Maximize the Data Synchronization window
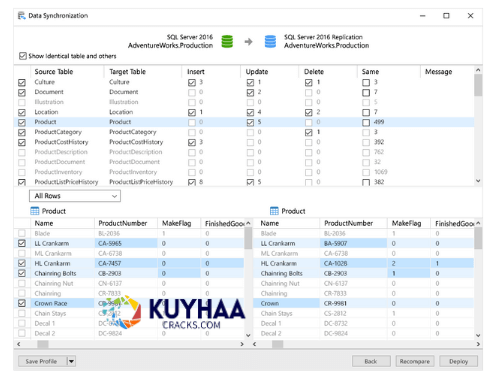Viewport: 494px width, 382px height. (446, 16)
